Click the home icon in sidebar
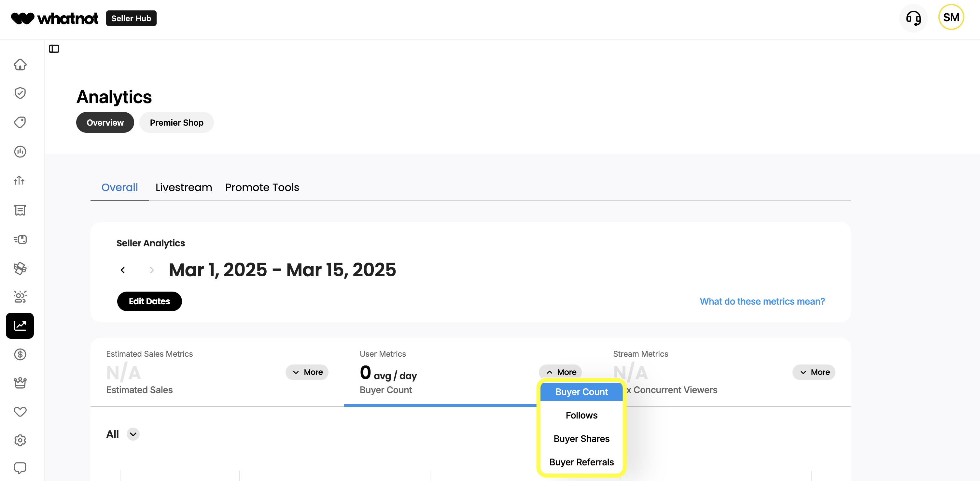Viewport: 980px width, 481px height. click(x=20, y=65)
